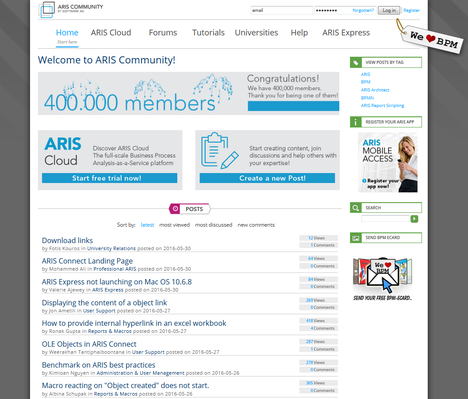Click the BPM tag link
This screenshot has height=399, width=468.
tap(365, 82)
